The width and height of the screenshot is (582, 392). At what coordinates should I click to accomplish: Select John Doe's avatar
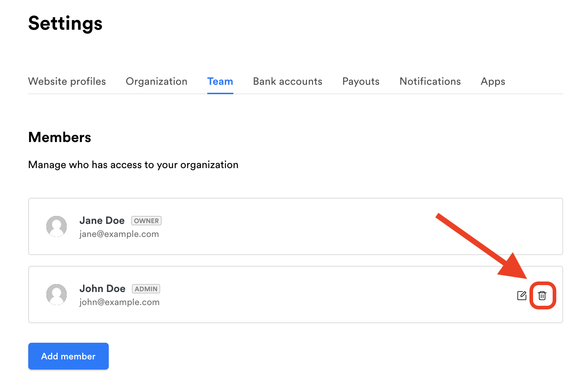[x=57, y=295]
